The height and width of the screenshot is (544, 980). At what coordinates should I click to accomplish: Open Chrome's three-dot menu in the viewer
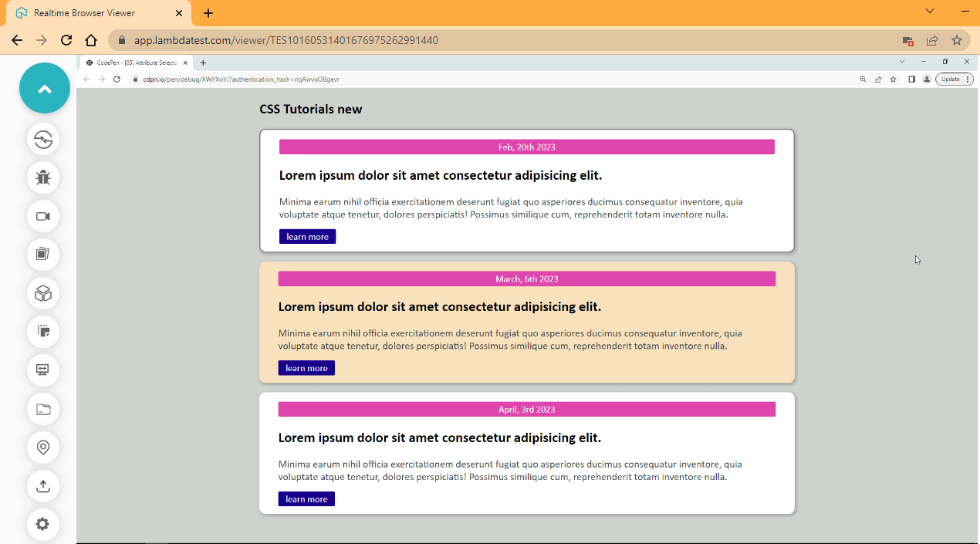pyautogui.click(x=968, y=79)
